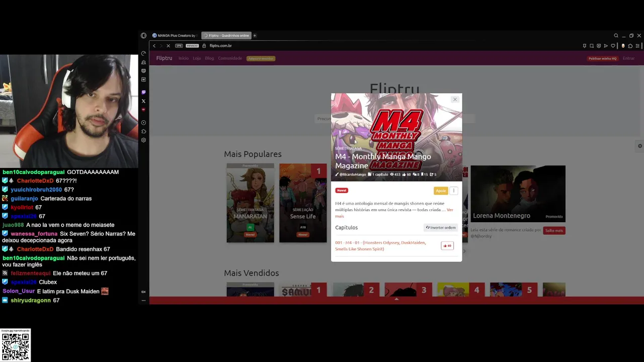
Task: Click the Capítulos heading
Action: pos(346,228)
